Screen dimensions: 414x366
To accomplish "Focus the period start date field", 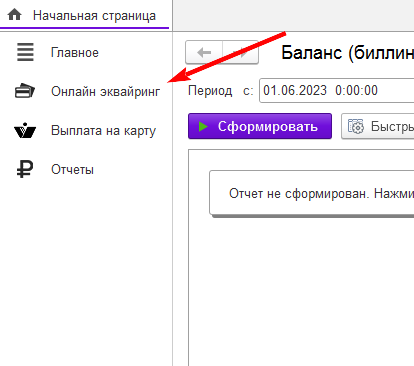I will 337,90.
